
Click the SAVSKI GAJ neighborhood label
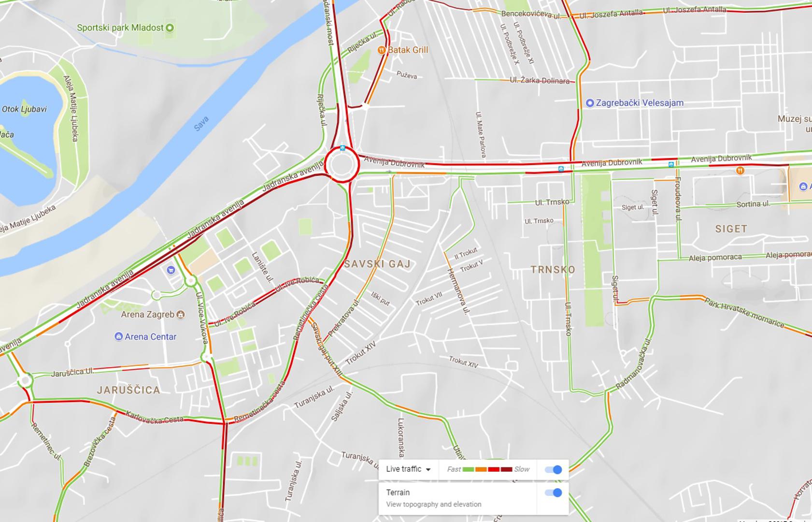click(x=377, y=264)
